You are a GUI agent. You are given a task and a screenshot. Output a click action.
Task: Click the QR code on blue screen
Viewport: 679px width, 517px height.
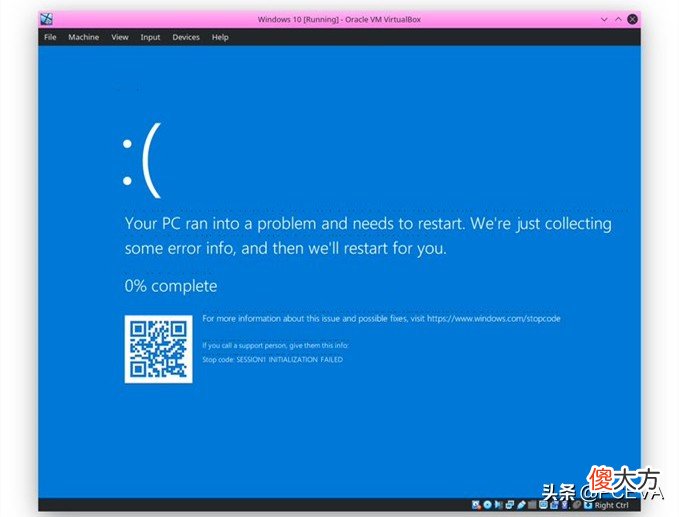pos(158,349)
